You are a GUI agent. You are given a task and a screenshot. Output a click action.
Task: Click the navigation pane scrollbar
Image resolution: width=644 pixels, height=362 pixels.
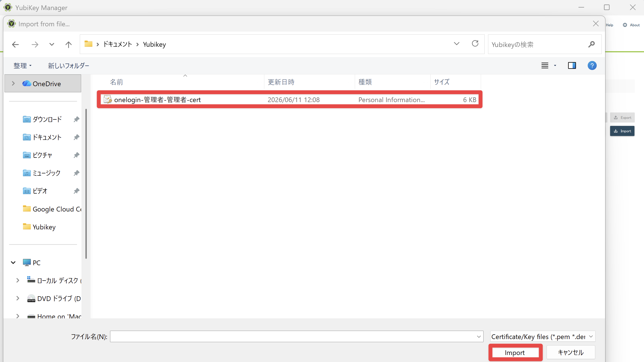coord(86,184)
